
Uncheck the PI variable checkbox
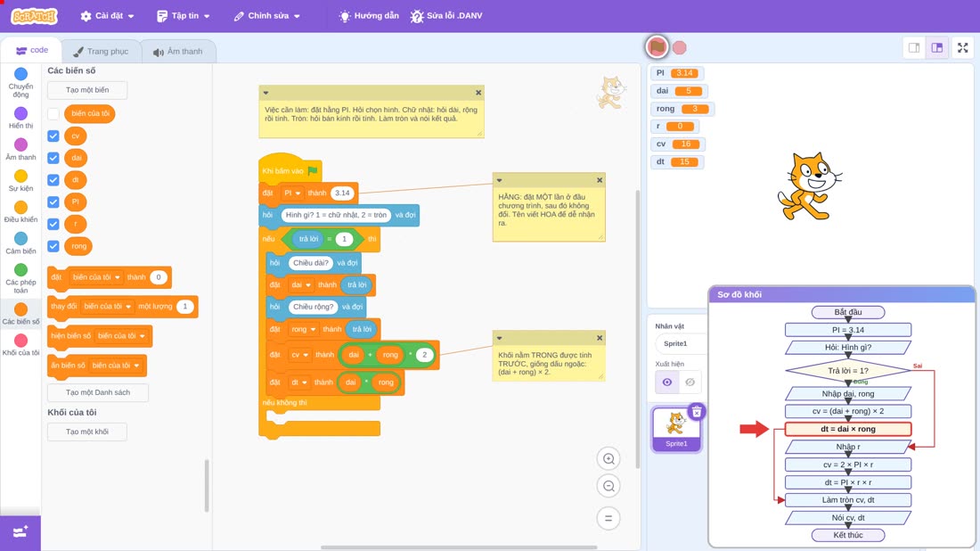pos(53,202)
